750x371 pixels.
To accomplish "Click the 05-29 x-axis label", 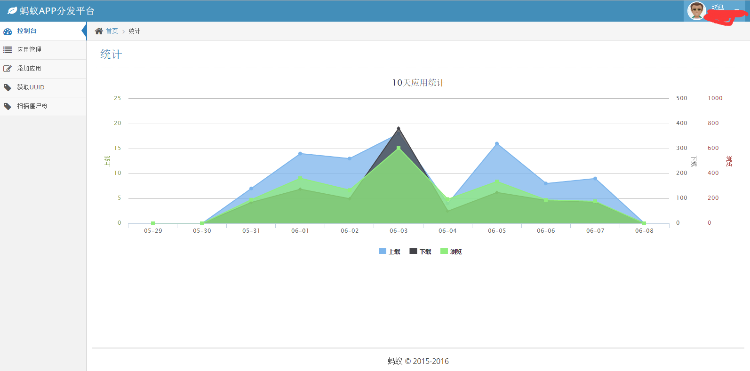I will tap(153, 230).
